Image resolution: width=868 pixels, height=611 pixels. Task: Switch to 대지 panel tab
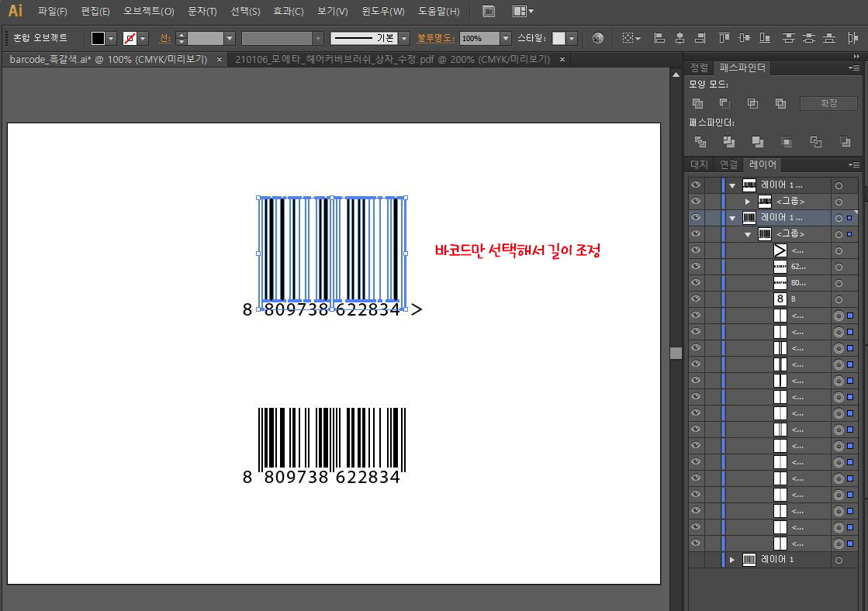pyautogui.click(x=699, y=164)
